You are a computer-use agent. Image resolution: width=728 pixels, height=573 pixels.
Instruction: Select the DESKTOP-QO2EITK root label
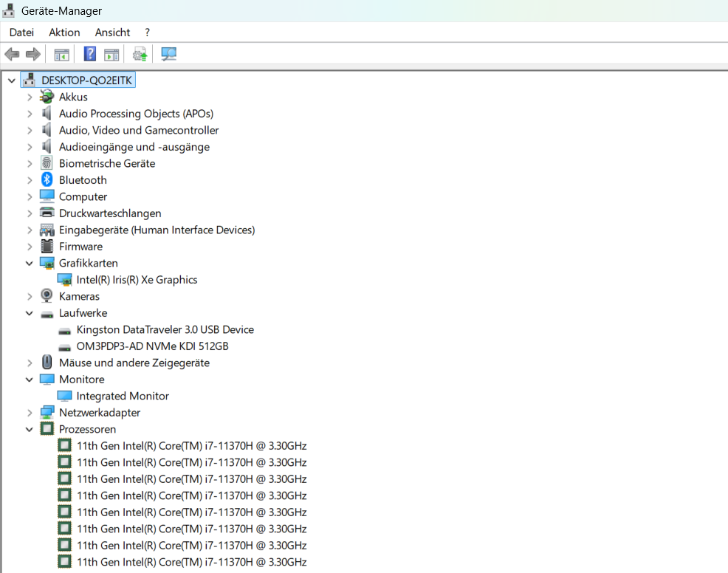coord(87,80)
